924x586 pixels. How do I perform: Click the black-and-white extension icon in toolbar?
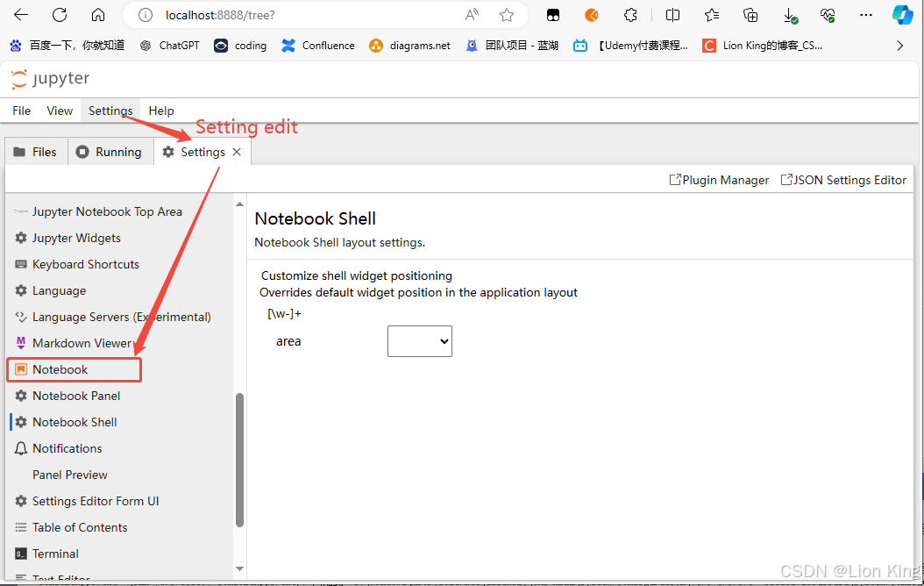pyautogui.click(x=553, y=15)
